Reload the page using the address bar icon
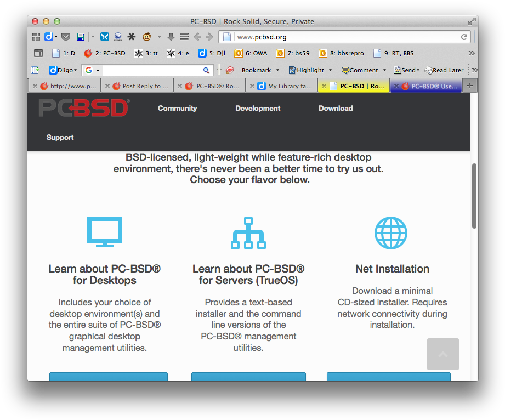The width and height of the screenshot is (505, 420). [x=464, y=37]
